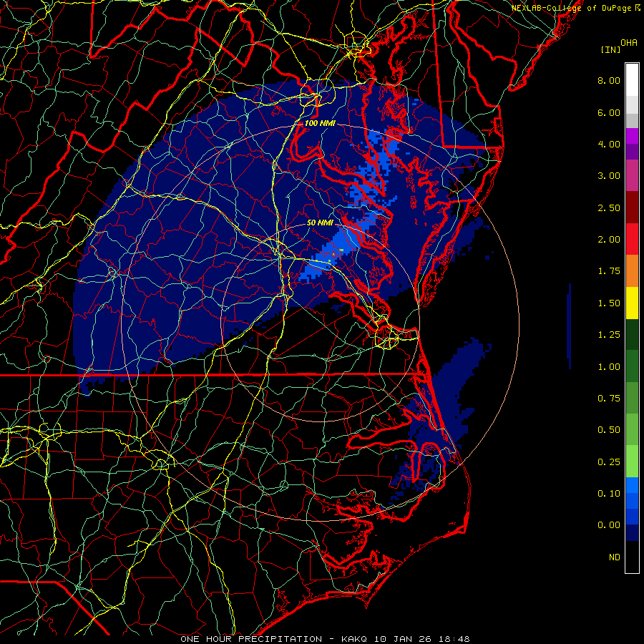Select the yellow swatch beside 1.50
Screen dimensions: 644x644
pyautogui.click(x=632, y=303)
